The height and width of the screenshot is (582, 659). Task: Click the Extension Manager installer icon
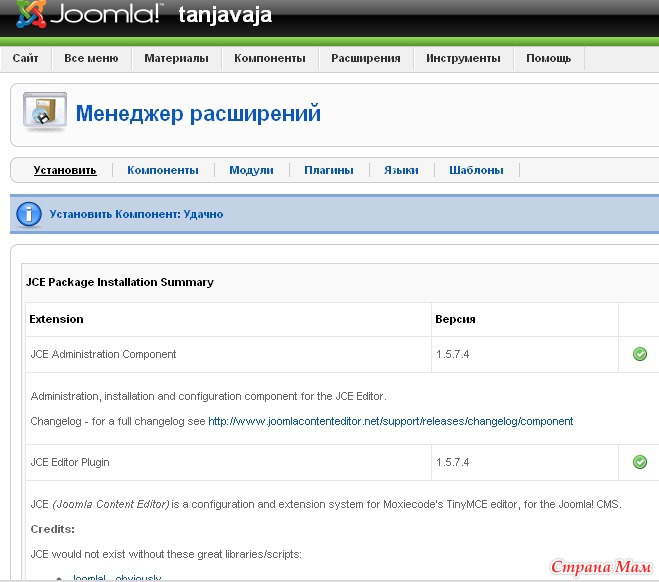(45, 111)
